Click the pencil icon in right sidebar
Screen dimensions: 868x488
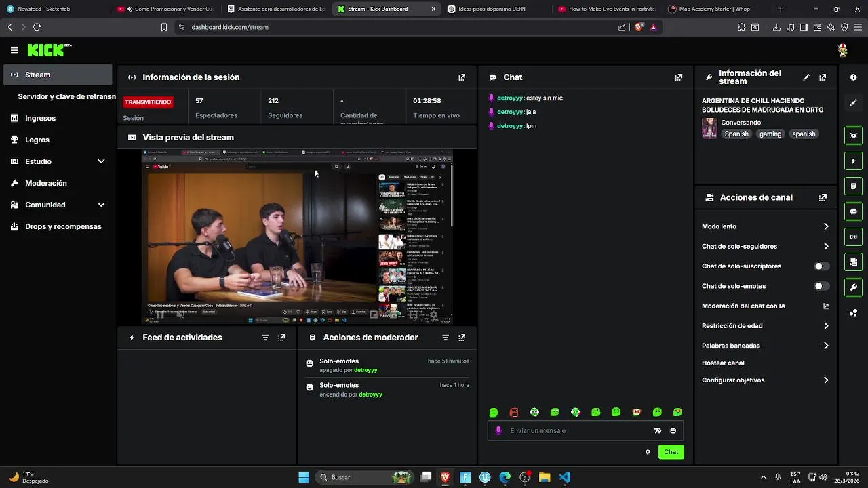pos(853,102)
